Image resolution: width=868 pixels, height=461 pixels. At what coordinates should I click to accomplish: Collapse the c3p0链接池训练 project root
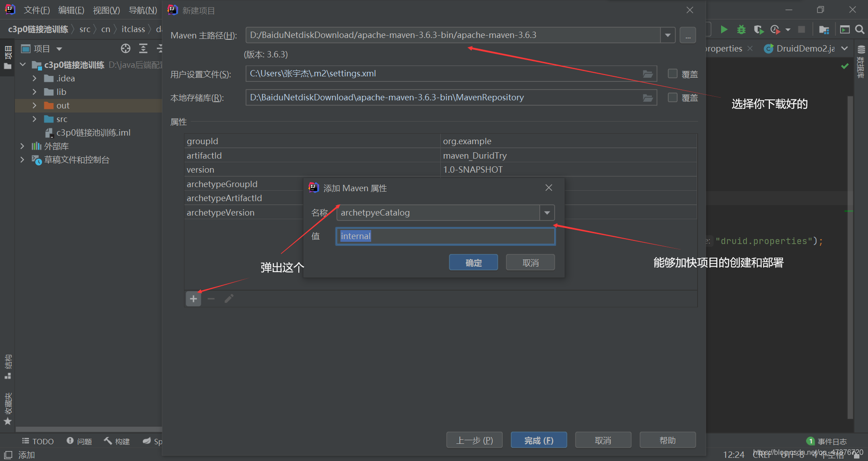point(23,65)
